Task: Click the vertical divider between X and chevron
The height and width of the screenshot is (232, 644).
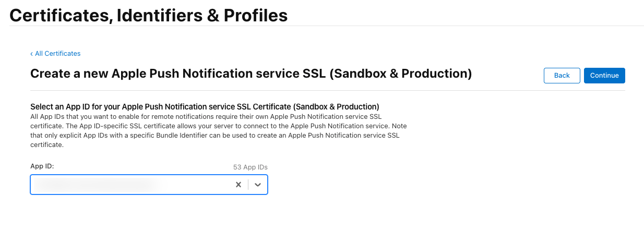Action: [x=248, y=185]
